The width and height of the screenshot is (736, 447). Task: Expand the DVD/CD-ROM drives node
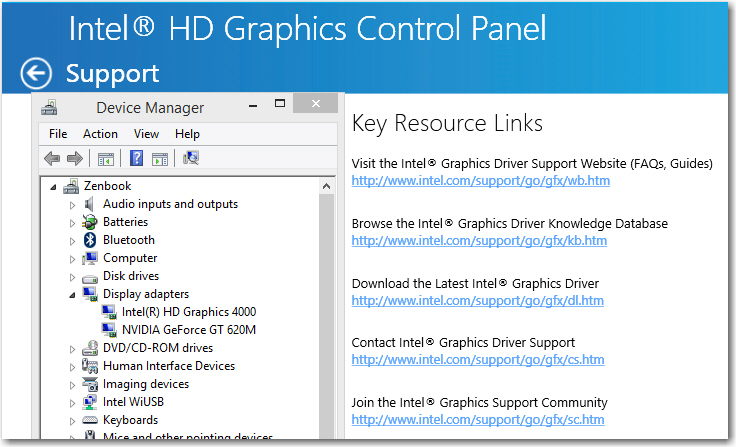coord(72,349)
